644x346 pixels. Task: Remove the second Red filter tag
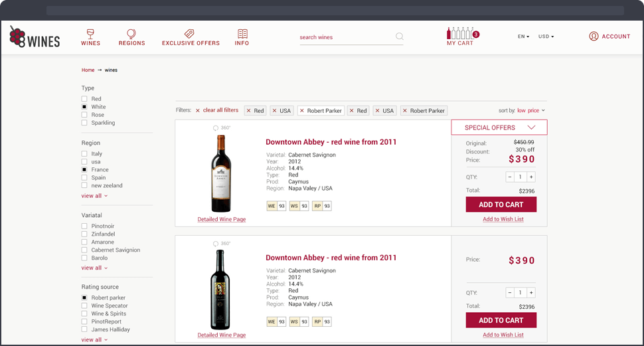352,110
